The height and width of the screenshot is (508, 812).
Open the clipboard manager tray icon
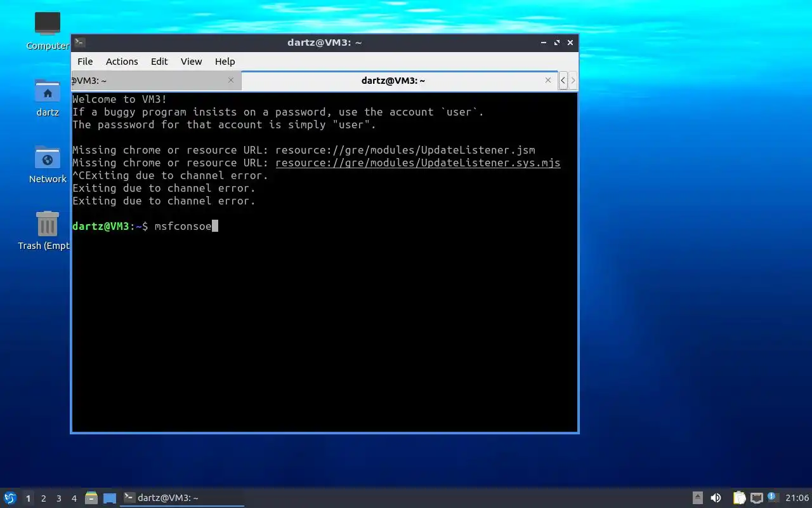click(x=739, y=498)
